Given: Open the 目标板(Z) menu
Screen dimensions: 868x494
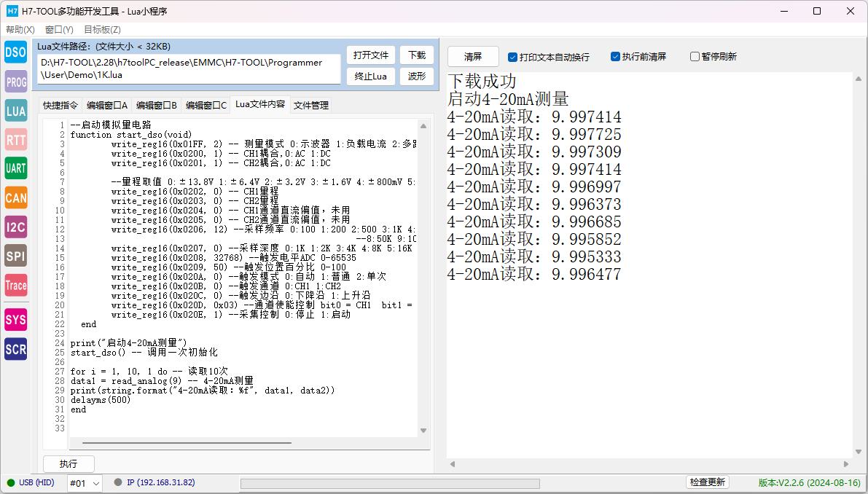Looking at the screenshot, I should (103, 30).
